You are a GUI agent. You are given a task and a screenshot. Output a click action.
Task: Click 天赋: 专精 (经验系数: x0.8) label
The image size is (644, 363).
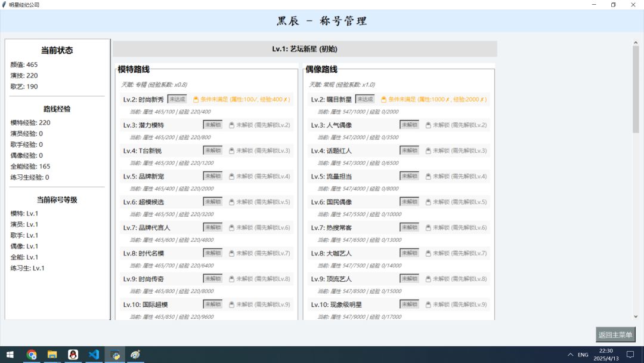click(154, 85)
